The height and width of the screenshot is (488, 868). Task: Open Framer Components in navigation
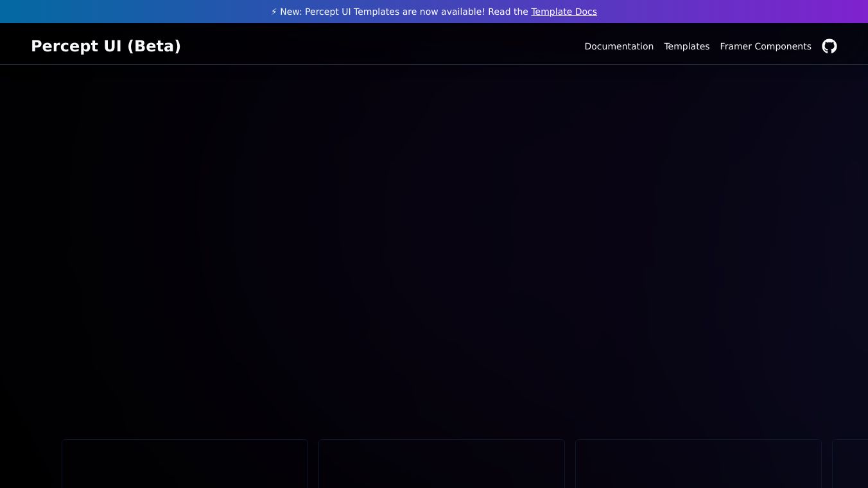pos(765,46)
